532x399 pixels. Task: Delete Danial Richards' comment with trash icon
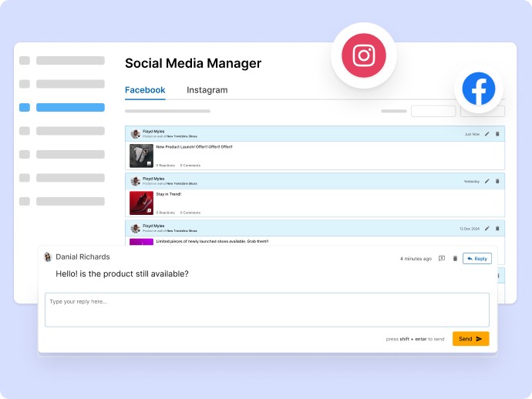point(455,258)
